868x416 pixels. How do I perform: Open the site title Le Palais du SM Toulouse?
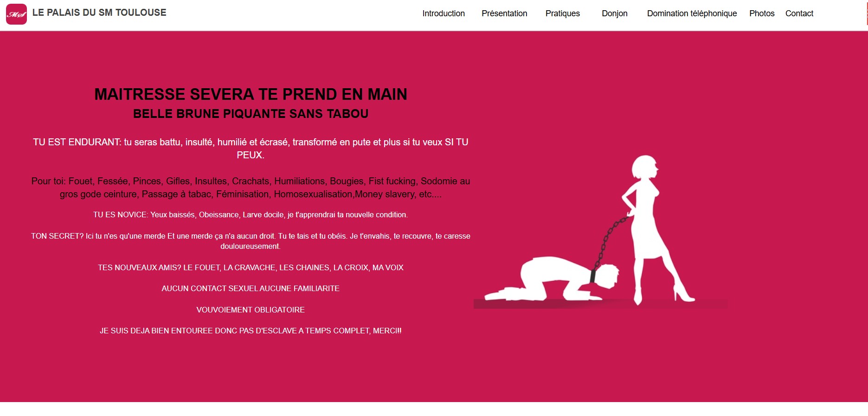pos(99,13)
